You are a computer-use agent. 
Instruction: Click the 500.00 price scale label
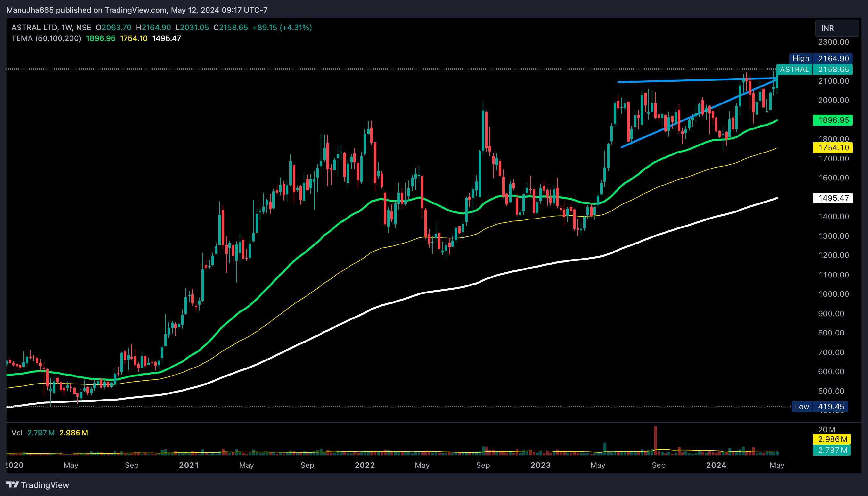coord(831,391)
